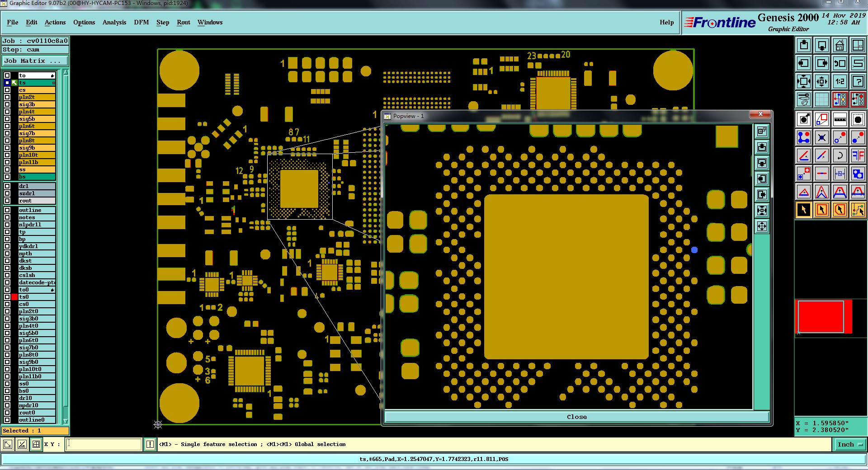
Task: Select the pln11b0 layer row
Action: coord(37,376)
